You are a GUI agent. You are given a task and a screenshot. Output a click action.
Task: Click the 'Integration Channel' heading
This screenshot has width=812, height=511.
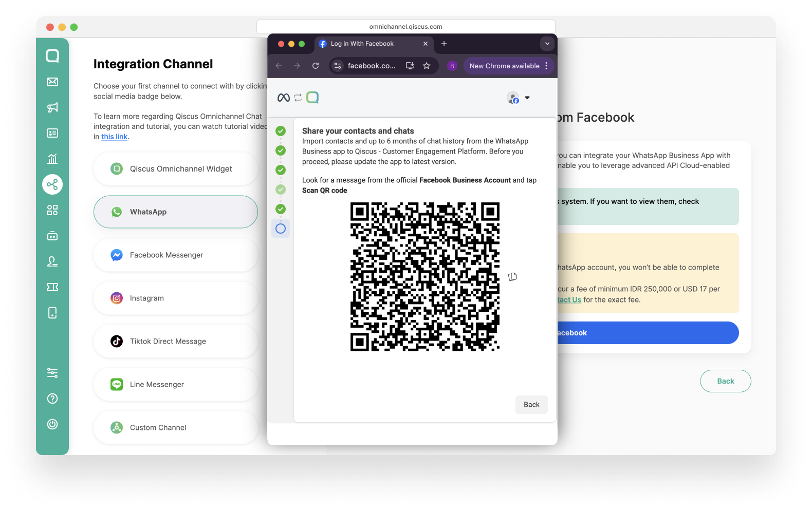[x=153, y=64]
